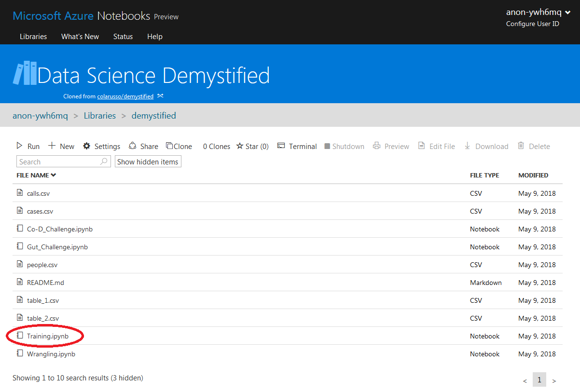The width and height of the screenshot is (580, 392).
Task: Click the file icon for table_1.csv
Action: coord(20,300)
